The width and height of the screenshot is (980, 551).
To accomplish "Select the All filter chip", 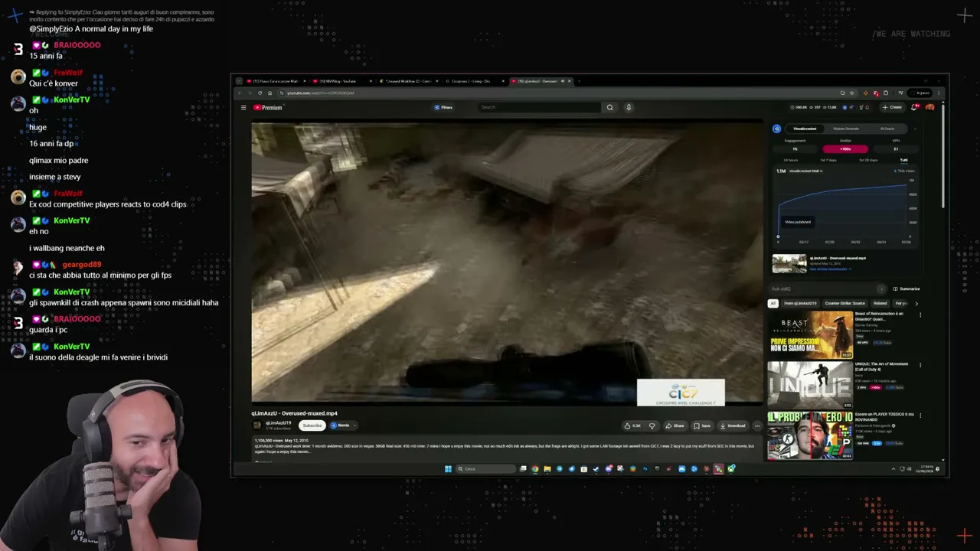I will click(x=773, y=303).
